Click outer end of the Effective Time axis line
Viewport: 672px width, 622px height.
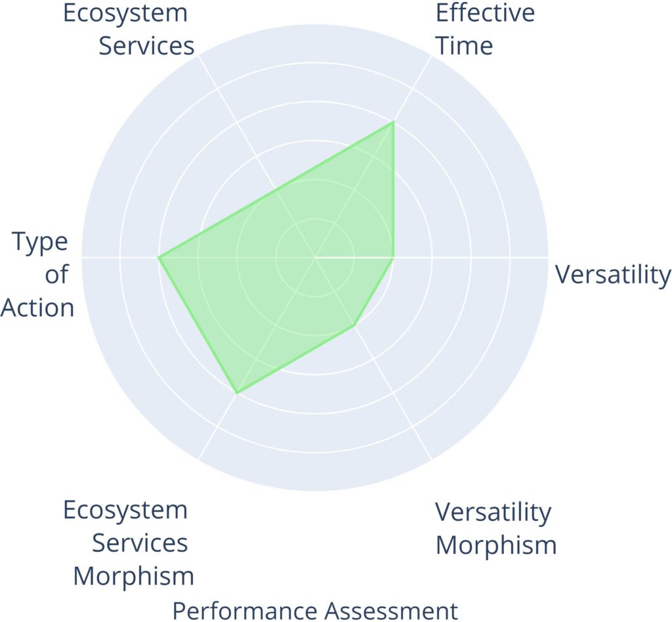tap(431, 56)
